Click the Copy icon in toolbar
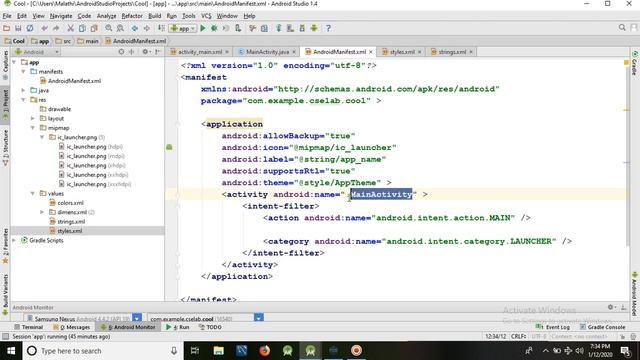The width and height of the screenshot is (640, 360). tap(82, 28)
